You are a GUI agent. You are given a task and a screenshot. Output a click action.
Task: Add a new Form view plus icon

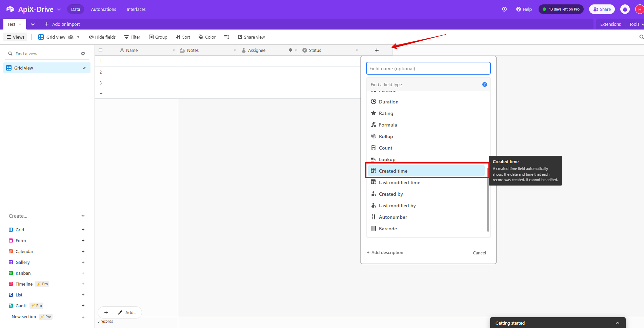pyautogui.click(x=83, y=240)
